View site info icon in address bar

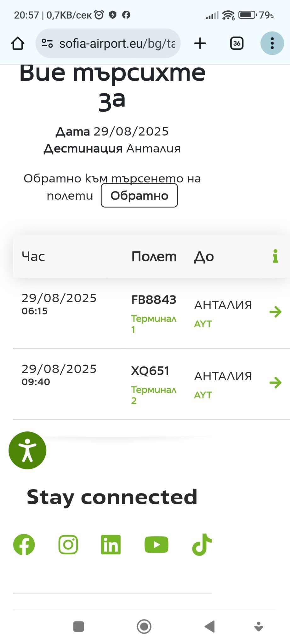point(47,43)
